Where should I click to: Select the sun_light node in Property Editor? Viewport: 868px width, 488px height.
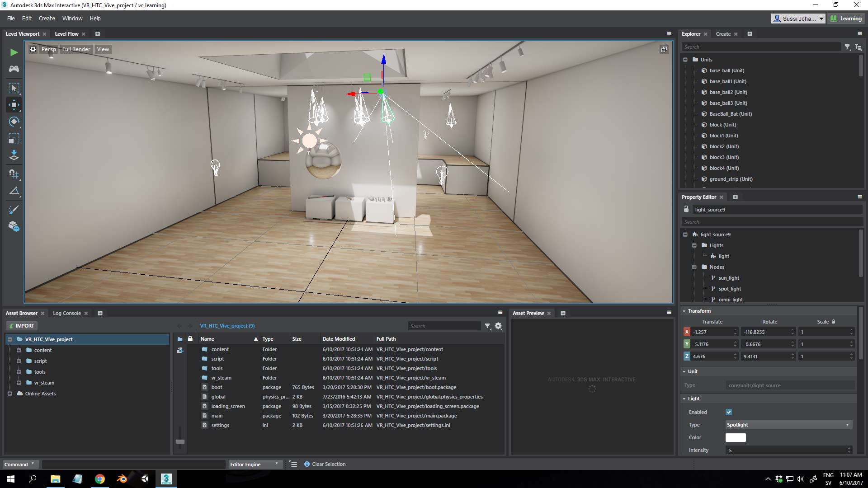point(728,277)
